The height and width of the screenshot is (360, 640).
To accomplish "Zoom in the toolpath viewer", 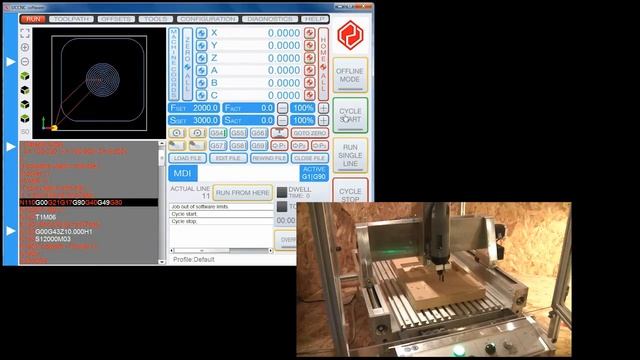I will click(x=25, y=47).
